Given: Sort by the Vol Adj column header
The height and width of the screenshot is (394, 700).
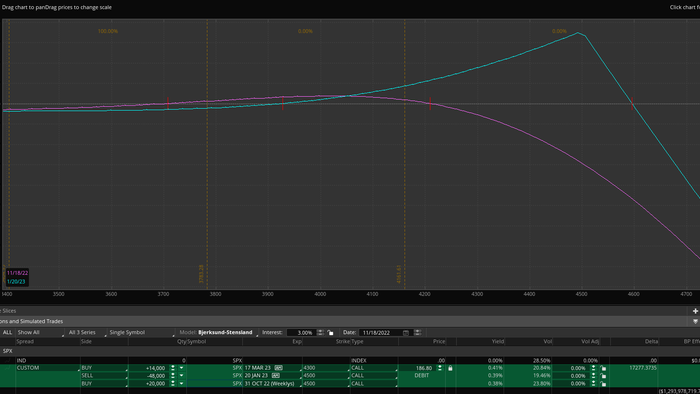Looking at the screenshot, I should click(590, 341).
